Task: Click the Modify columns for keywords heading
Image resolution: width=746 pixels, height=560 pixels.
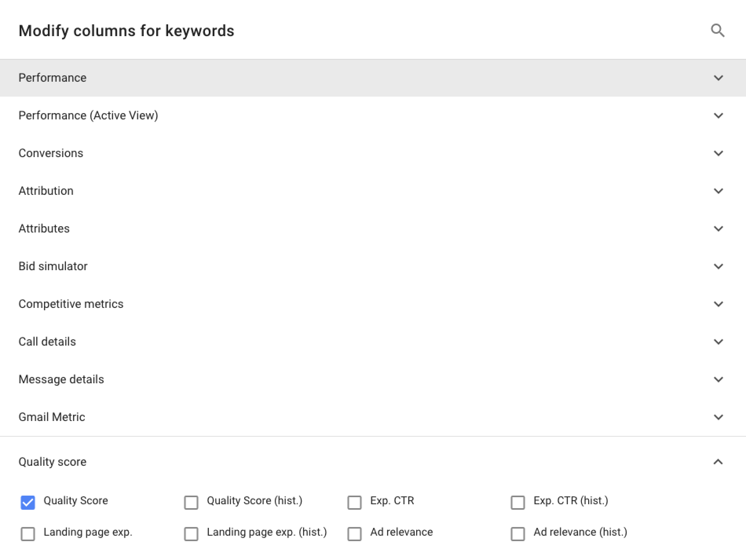Action: click(126, 31)
